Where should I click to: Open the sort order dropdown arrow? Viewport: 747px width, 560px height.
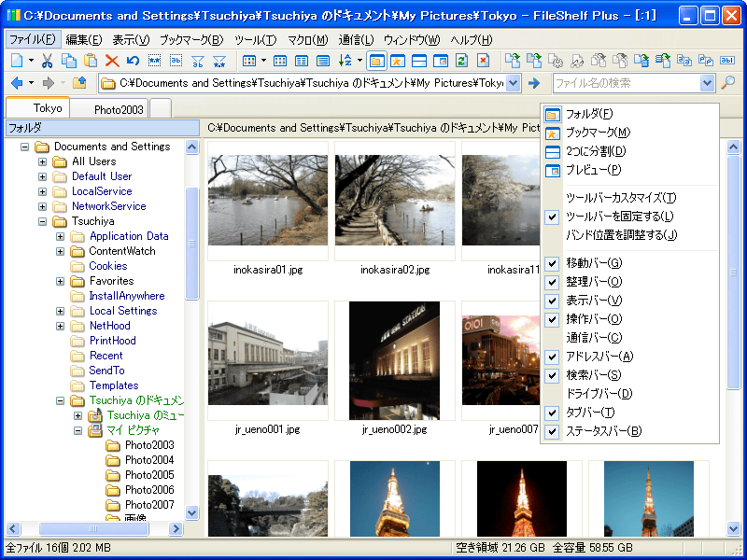tap(359, 61)
